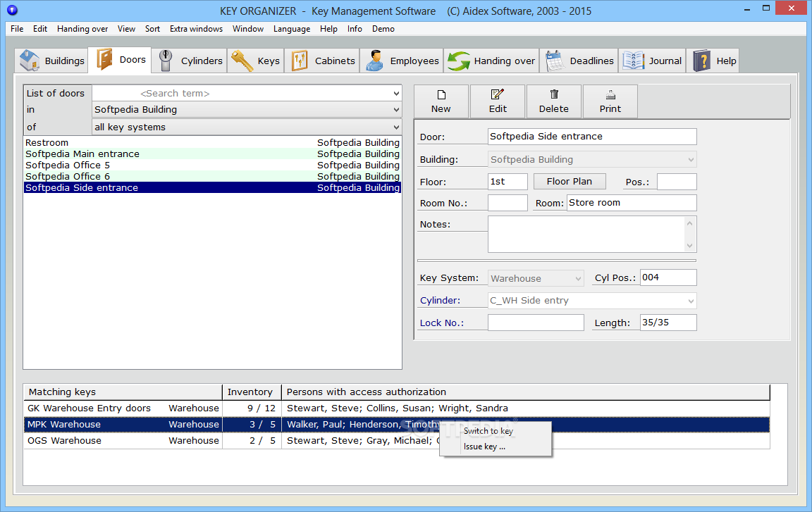Expand the Softpedia Building filter dropdown
Viewport: 812px width, 512px height.
tap(396, 110)
